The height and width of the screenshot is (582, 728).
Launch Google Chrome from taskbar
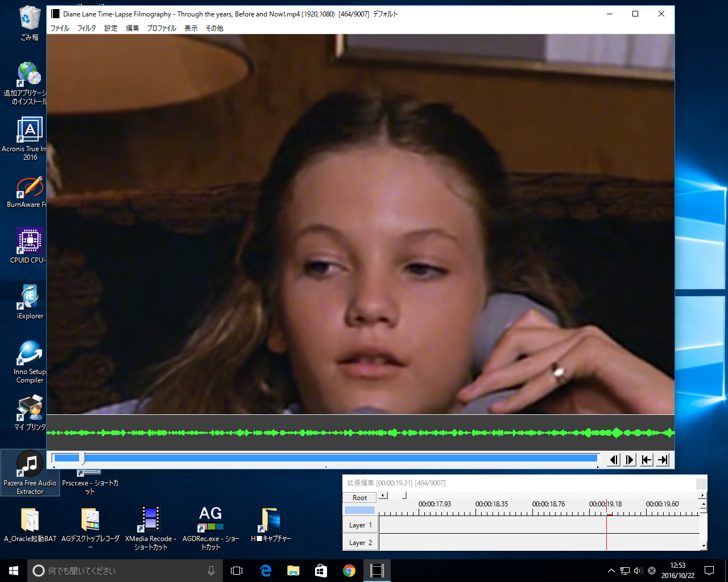[x=349, y=571]
